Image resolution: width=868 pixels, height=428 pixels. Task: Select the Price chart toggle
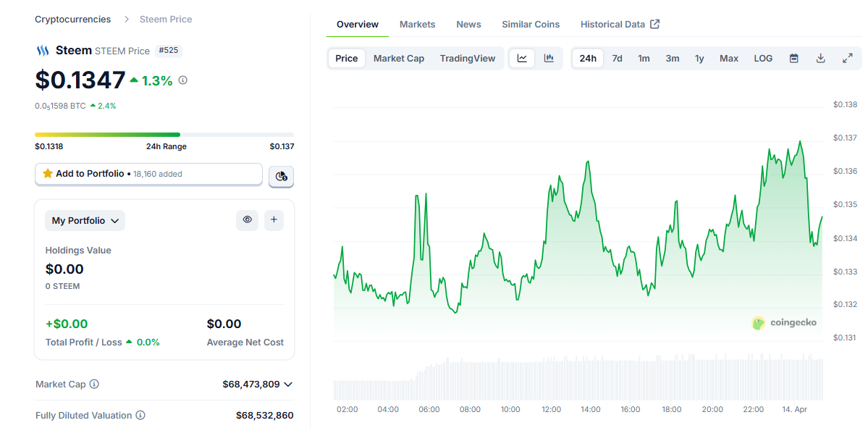347,58
